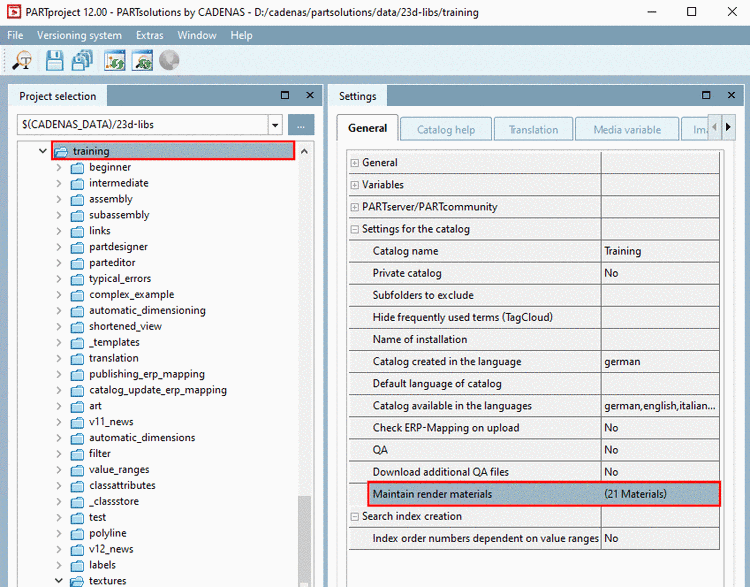The width and height of the screenshot is (750, 587).
Task: Switch to the Translation tab
Action: point(533,129)
